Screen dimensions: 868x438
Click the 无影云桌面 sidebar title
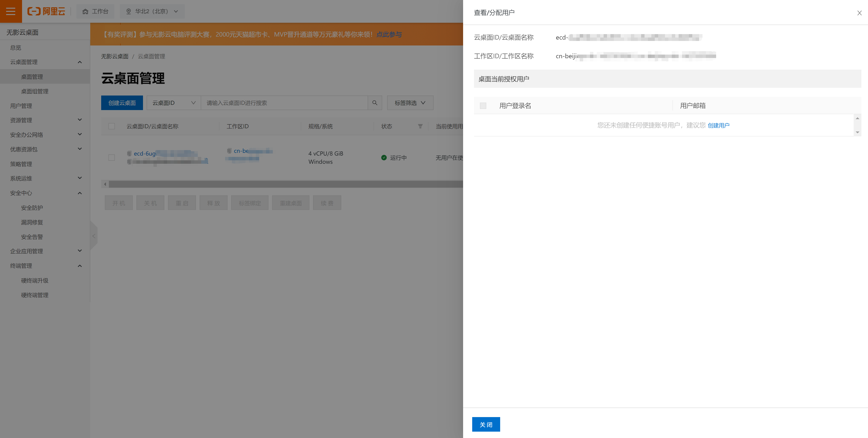pos(23,32)
